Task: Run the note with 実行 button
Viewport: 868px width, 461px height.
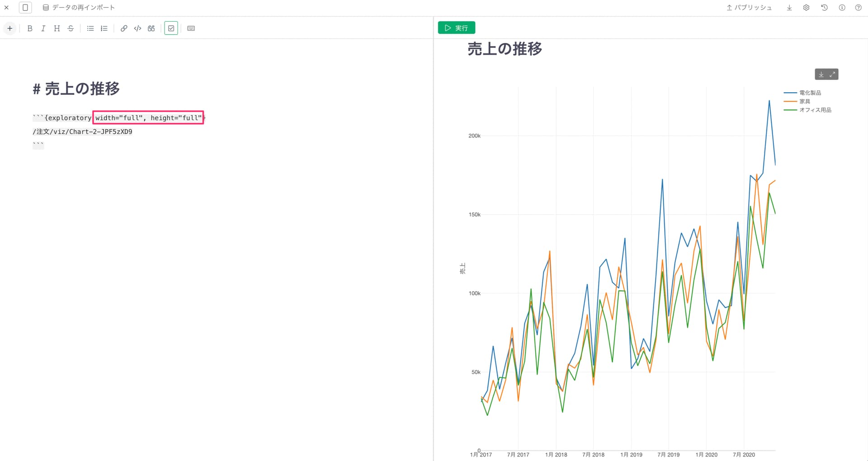Action: (457, 28)
